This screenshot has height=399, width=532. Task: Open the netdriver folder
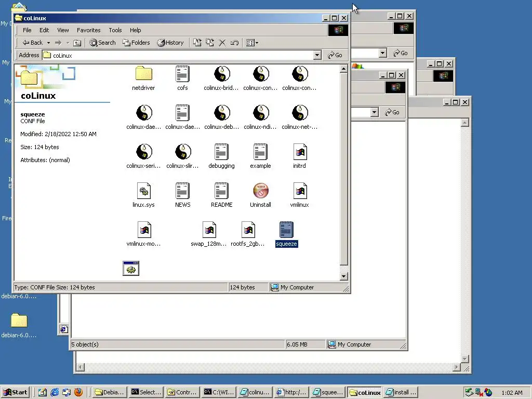tap(143, 74)
